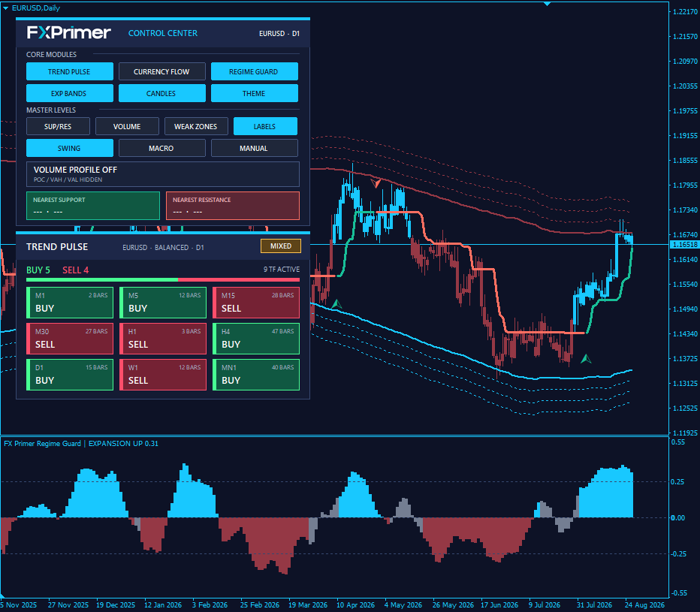Toggle the REGIME GUARD module
This screenshot has width=700, height=612.
coord(255,71)
